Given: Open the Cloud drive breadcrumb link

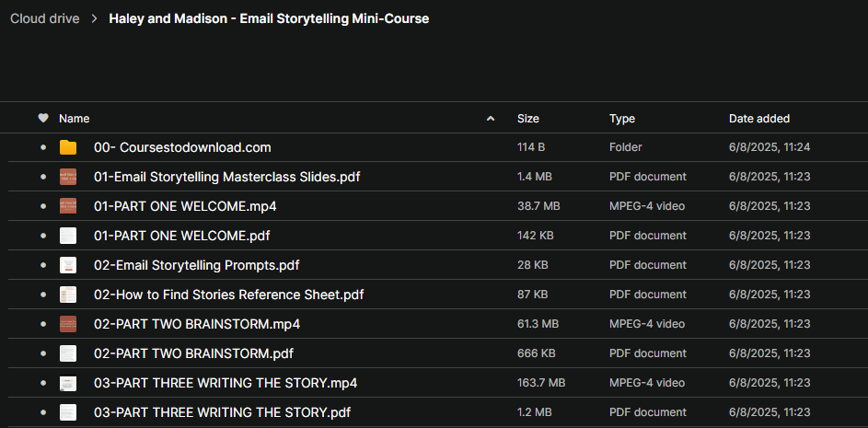Looking at the screenshot, I should (x=45, y=18).
